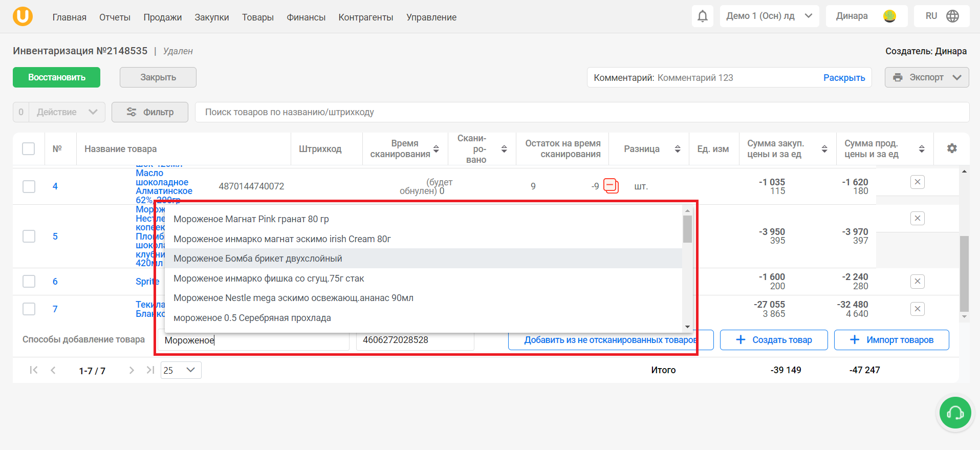Open the notifications bell
The image size is (980, 450).
point(703,16)
